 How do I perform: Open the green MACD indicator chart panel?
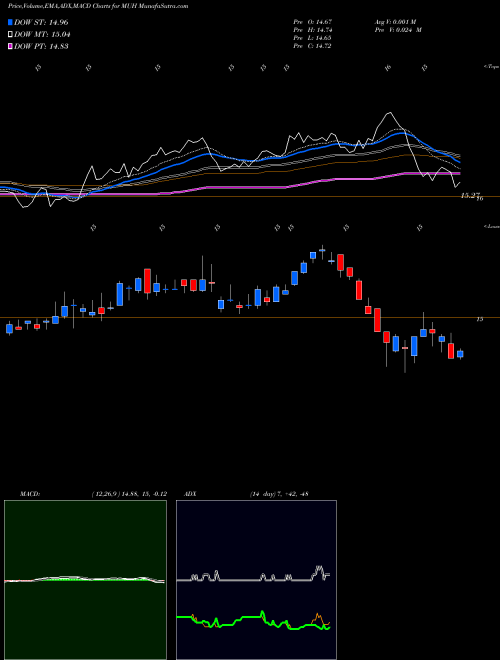pyautogui.click(x=85, y=580)
